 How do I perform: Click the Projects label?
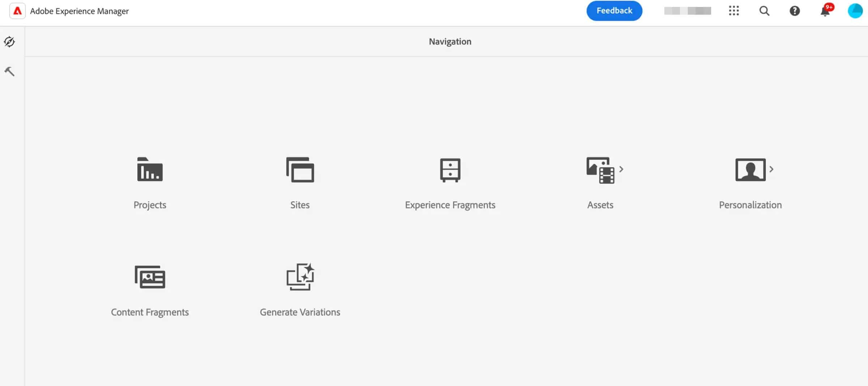150,205
